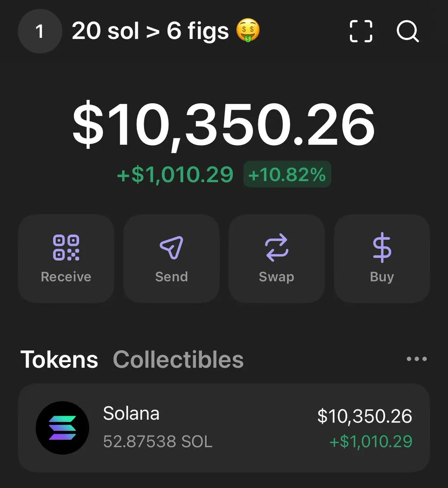Tap the Receive QR code icon

(66, 248)
